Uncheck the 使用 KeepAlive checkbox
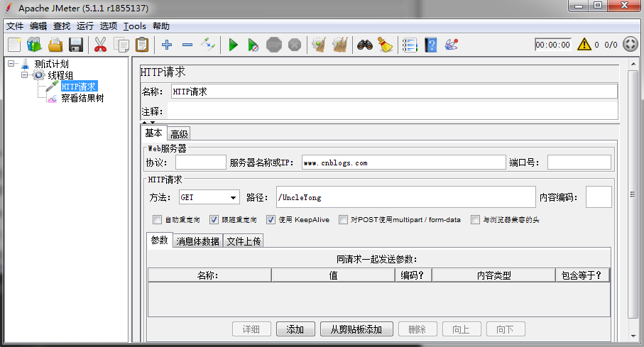The image size is (644, 347). [271, 220]
